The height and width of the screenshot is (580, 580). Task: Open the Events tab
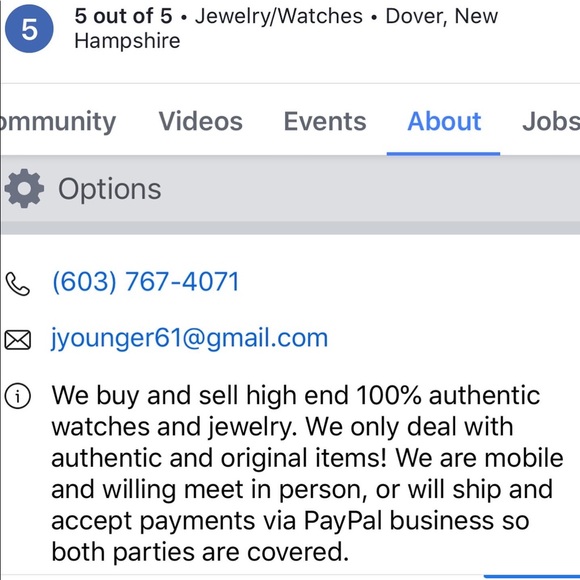325,121
